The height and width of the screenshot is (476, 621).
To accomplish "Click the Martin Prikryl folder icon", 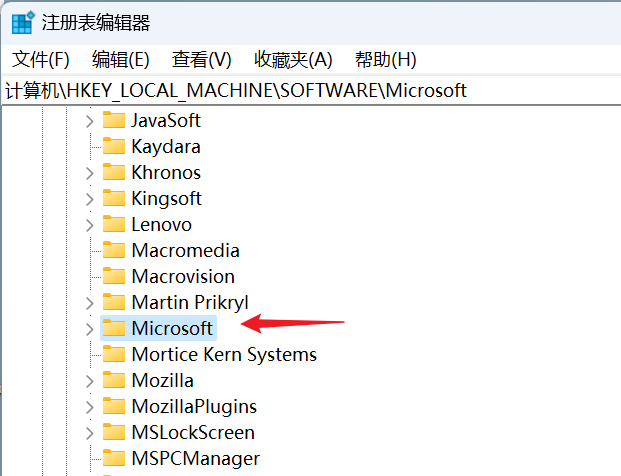I will [x=114, y=302].
